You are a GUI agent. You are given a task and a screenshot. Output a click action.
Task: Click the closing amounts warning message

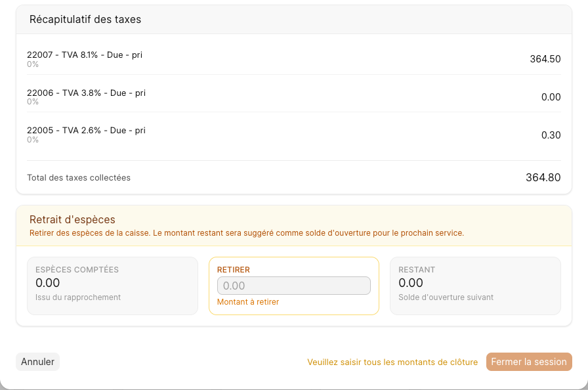click(392, 362)
